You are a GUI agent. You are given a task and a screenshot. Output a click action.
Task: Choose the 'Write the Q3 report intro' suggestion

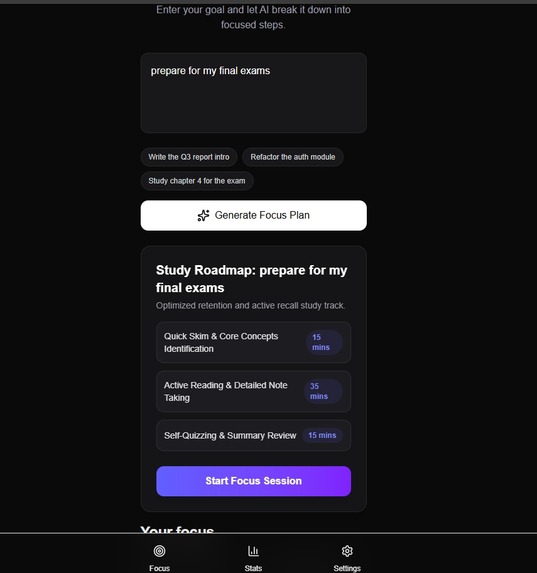point(189,157)
